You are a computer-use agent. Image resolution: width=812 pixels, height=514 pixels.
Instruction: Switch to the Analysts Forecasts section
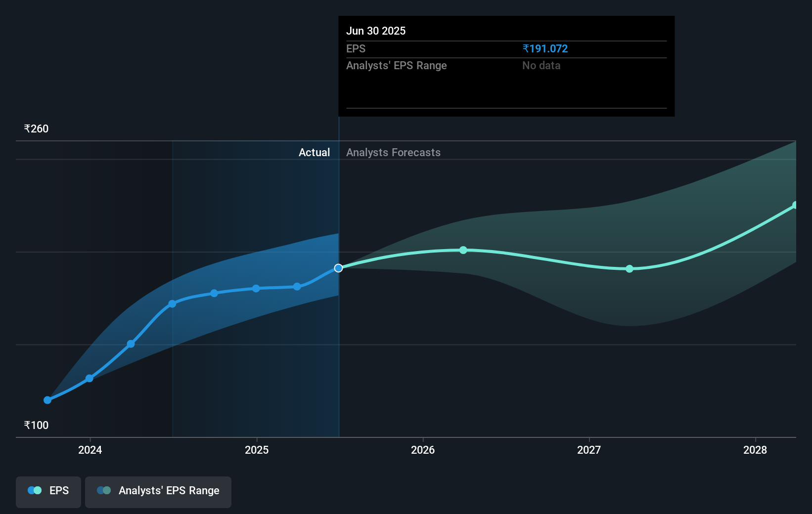(393, 152)
